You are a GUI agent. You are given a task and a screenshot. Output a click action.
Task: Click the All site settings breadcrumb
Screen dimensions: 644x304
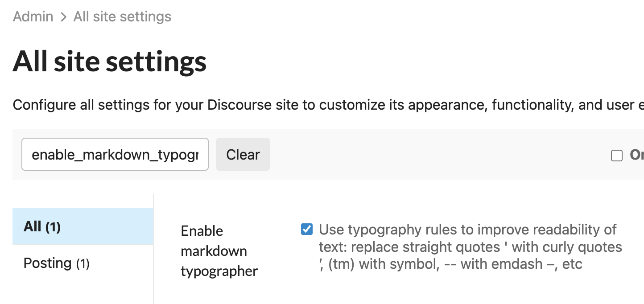[122, 17]
